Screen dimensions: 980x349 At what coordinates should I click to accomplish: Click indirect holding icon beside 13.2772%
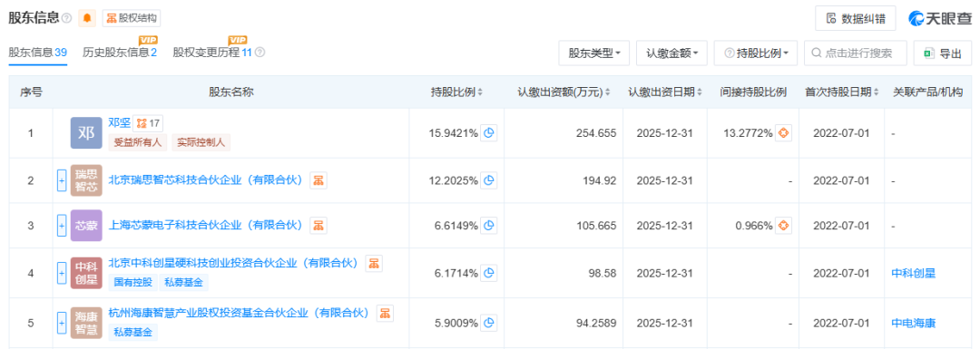(x=783, y=133)
